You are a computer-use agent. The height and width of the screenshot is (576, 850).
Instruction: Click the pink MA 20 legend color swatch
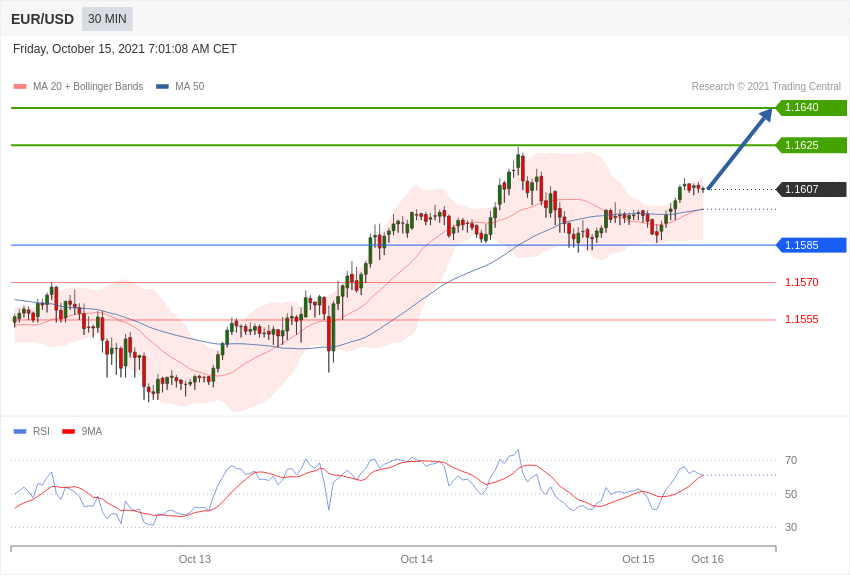pyautogui.click(x=20, y=86)
